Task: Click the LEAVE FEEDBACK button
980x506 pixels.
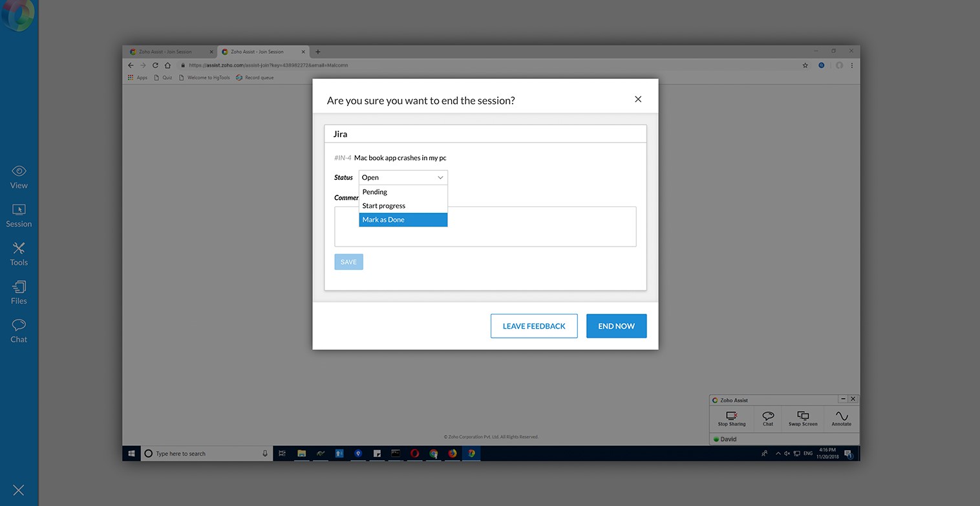Action: [x=534, y=326]
